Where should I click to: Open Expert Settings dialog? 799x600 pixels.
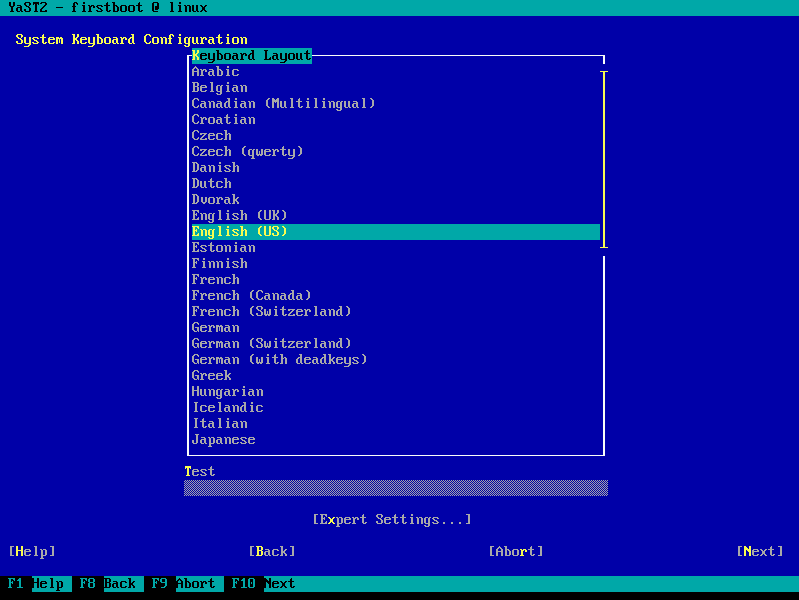tap(392, 519)
